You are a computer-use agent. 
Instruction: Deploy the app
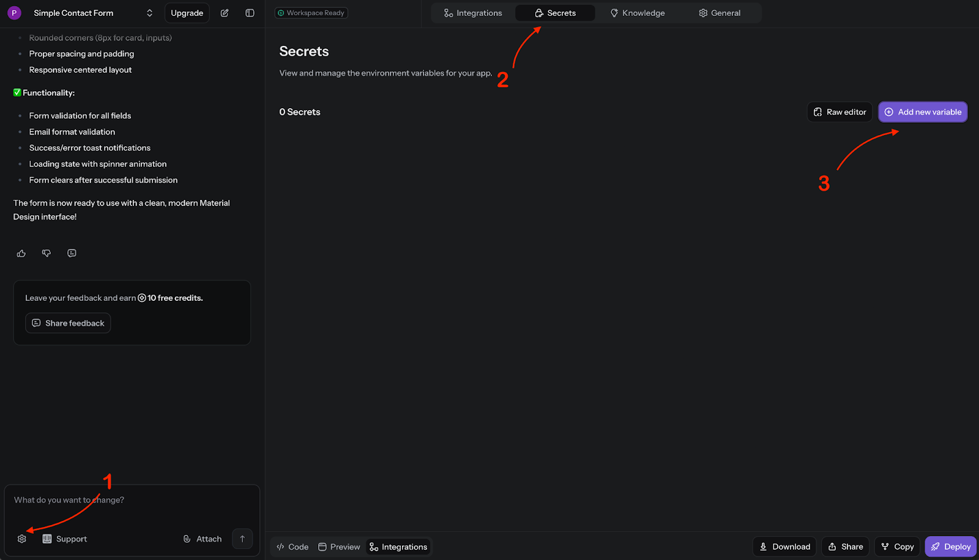(950, 546)
